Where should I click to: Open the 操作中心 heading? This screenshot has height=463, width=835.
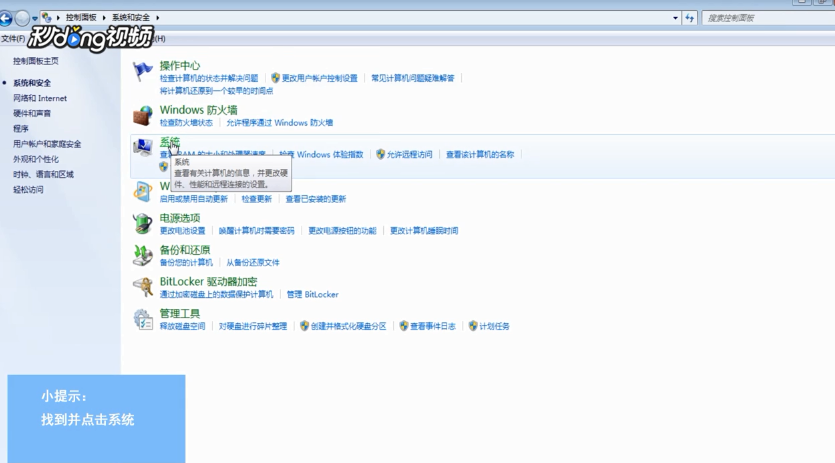(180, 66)
